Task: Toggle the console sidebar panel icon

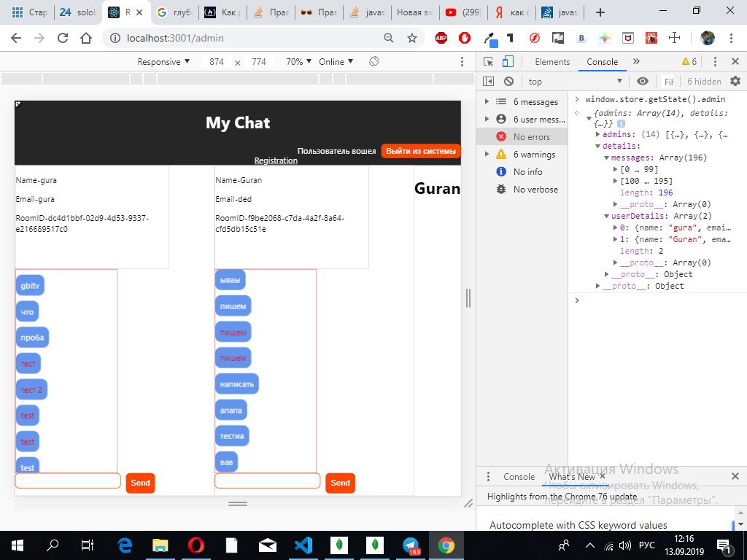Action: coord(489,82)
